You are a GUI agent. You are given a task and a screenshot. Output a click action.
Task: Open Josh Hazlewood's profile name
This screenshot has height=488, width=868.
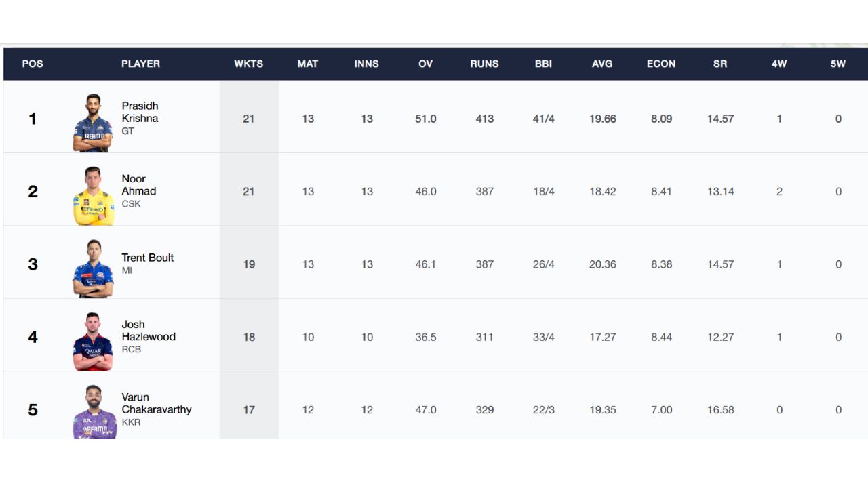149,330
